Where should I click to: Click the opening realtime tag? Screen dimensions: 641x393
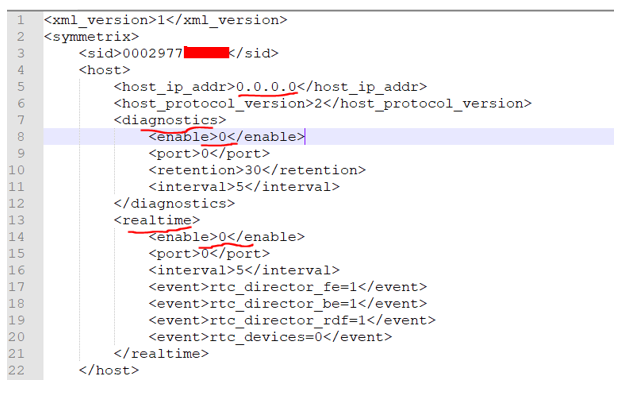tap(157, 220)
